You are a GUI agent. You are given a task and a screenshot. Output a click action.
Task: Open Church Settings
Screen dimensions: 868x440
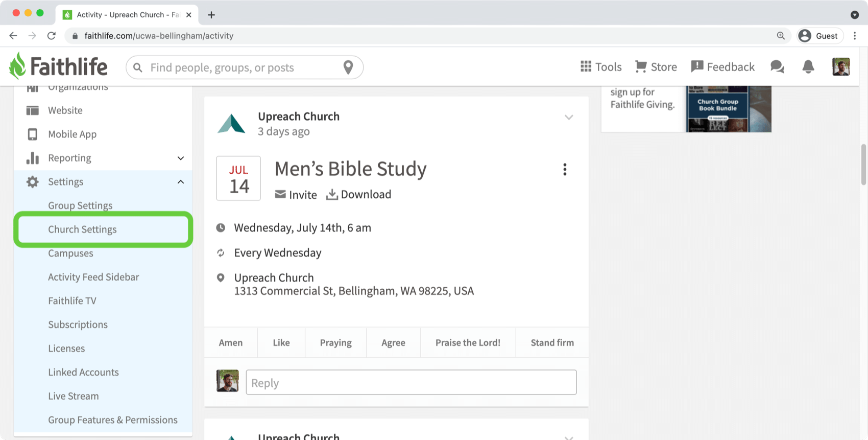pyautogui.click(x=82, y=229)
